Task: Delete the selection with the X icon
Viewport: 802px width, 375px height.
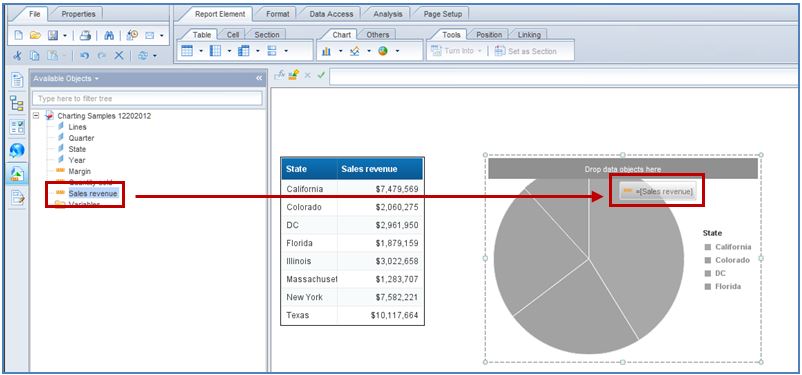Action: point(119,55)
